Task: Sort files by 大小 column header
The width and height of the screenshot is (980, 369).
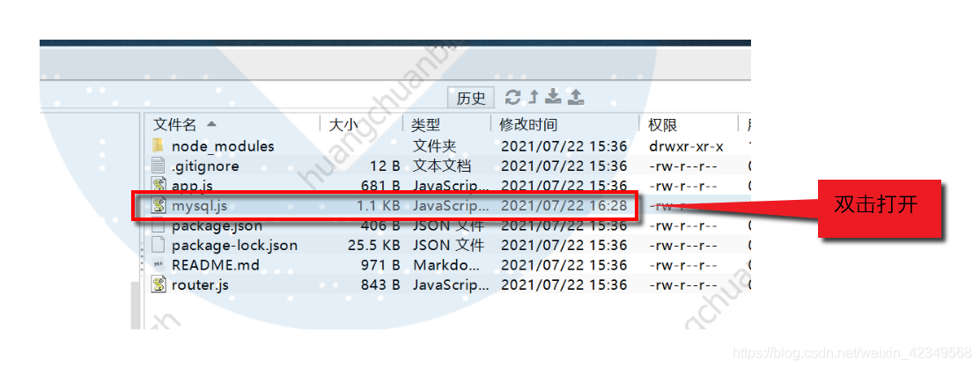Action: pyautogui.click(x=343, y=125)
